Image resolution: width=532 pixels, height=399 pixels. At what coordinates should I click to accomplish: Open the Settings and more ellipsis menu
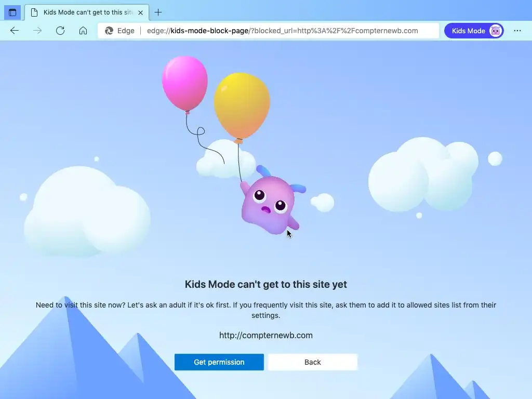517,31
